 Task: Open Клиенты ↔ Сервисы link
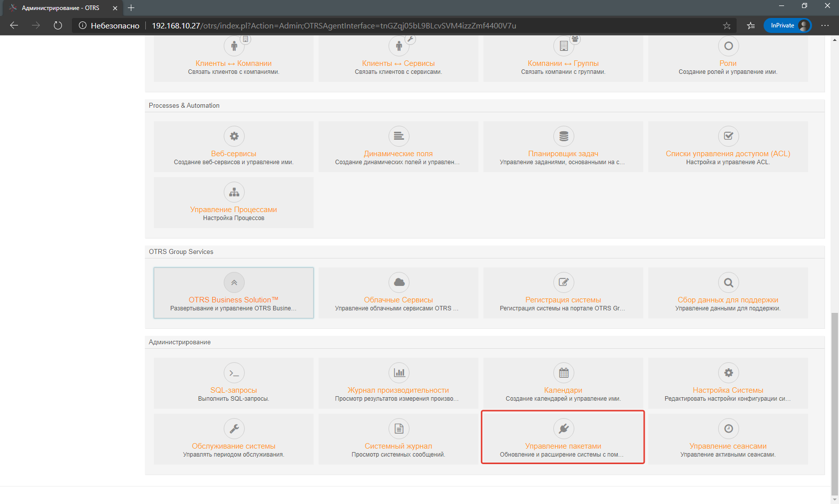point(399,63)
